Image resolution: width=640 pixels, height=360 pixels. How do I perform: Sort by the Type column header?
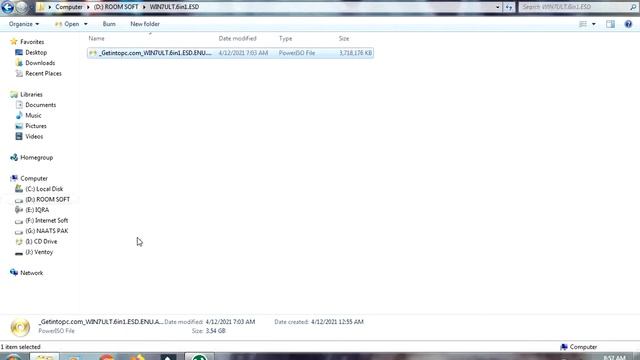(x=286, y=38)
